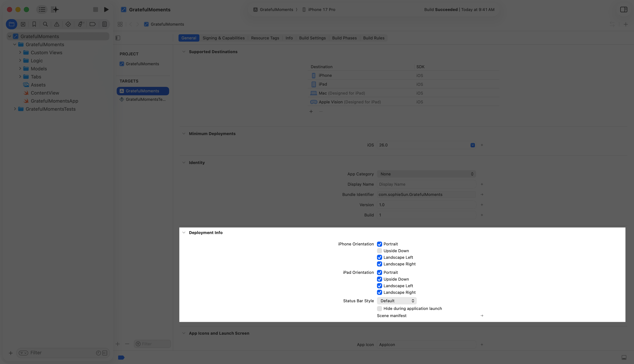Choose iPhone 17 Pro run destination
Image resolution: width=634 pixels, height=364 pixels.
319,10
